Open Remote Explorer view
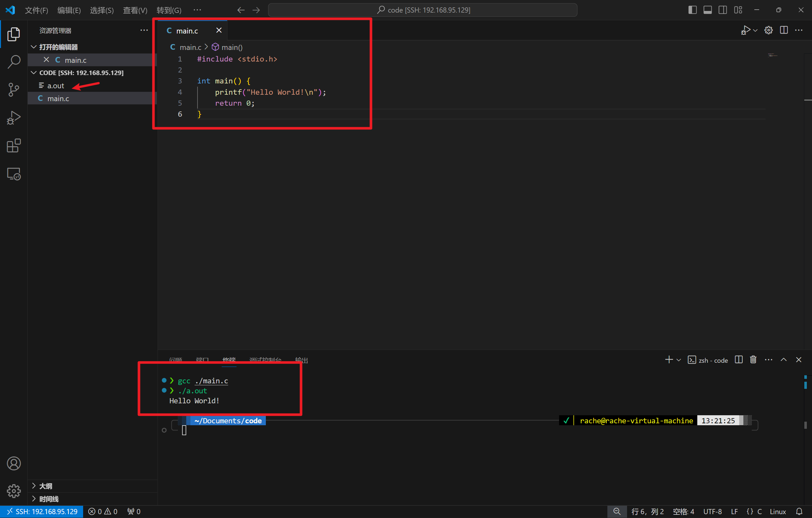Image resolution: width=812 pixels, height=518 pixels. tap(14, 174)
